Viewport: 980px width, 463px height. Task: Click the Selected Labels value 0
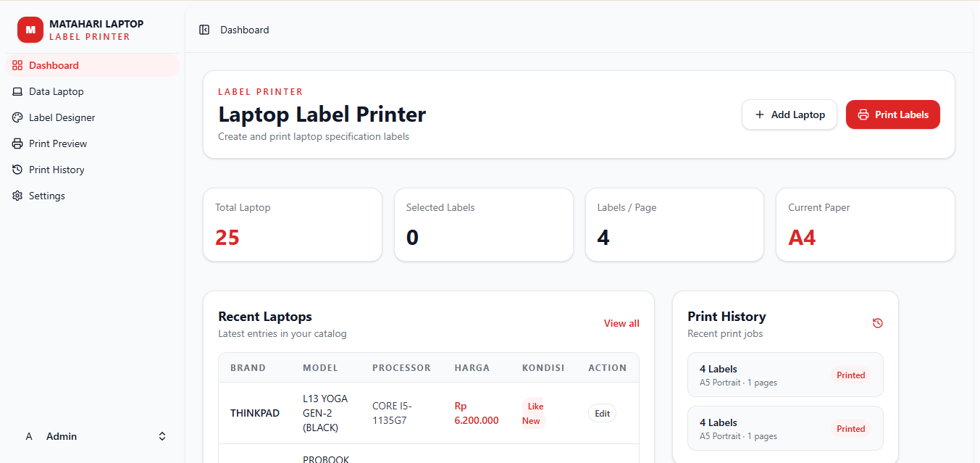412,238
